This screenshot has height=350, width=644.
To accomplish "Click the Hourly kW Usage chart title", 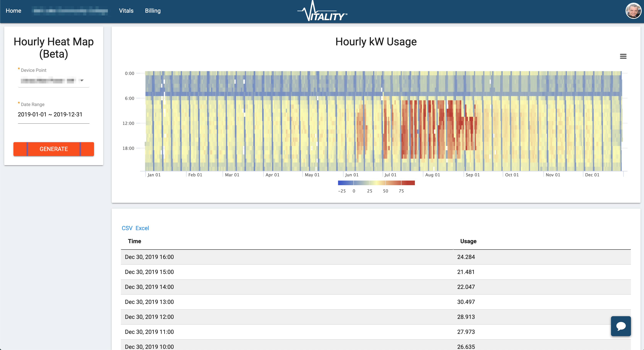I will pos(376,42).
